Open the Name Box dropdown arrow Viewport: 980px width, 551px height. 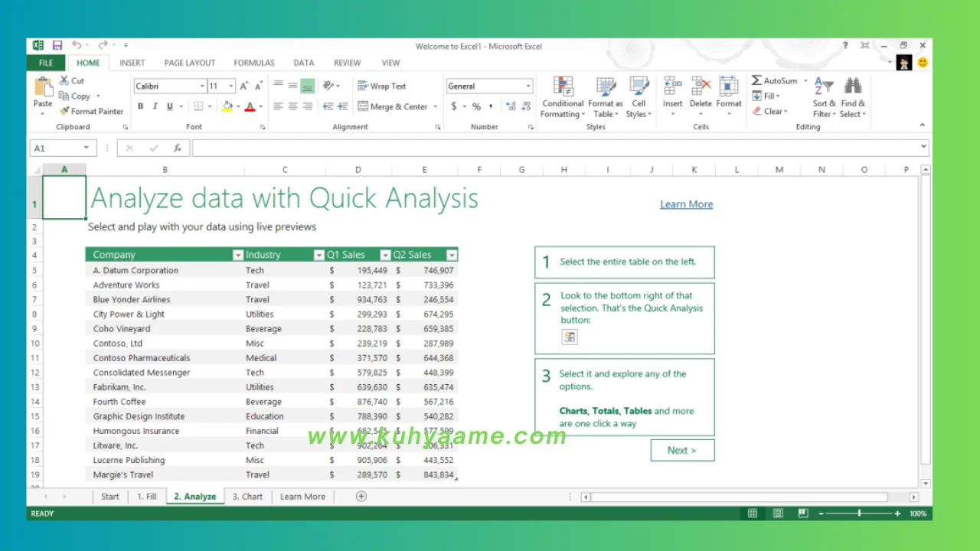[87, 148]
